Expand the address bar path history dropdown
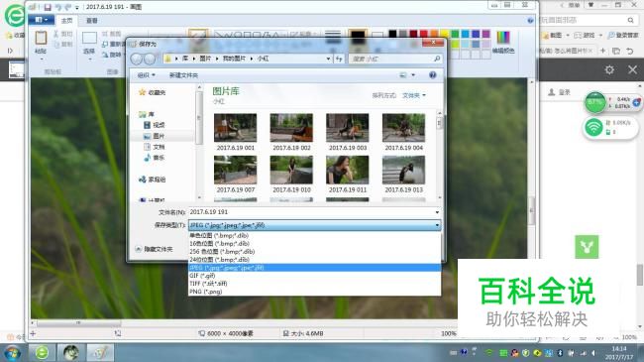644x362 pixels. (328, 59)
